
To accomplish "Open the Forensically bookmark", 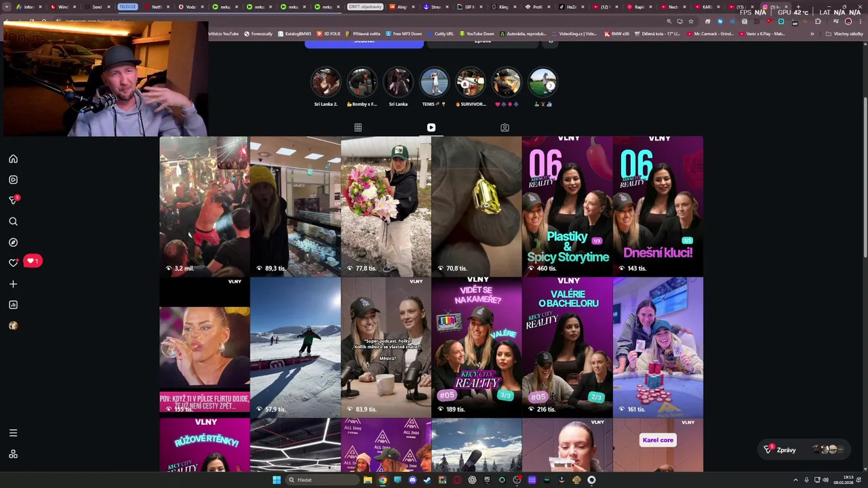I will click(x=258, y=33).
